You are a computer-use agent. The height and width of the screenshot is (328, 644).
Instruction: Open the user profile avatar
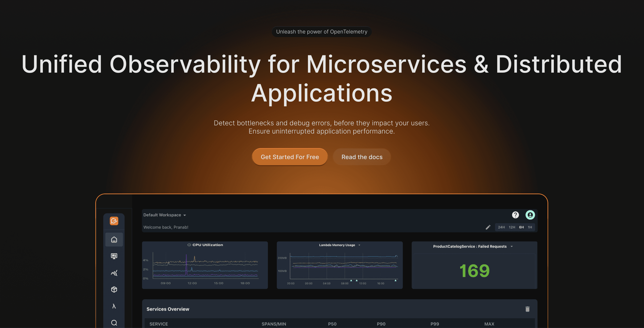530,215
